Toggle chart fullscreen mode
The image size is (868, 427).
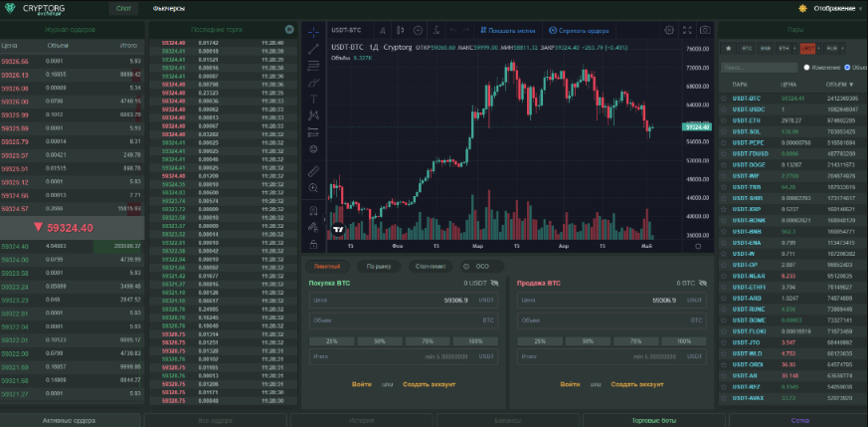pos(687,31)
